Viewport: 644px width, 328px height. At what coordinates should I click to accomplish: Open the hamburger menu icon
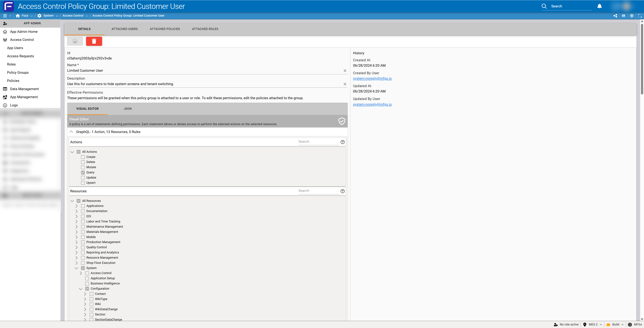(x=5, y=16)
